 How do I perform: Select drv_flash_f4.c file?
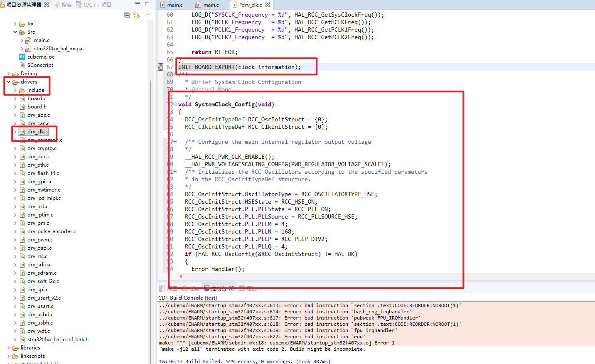tap(43, 173)
